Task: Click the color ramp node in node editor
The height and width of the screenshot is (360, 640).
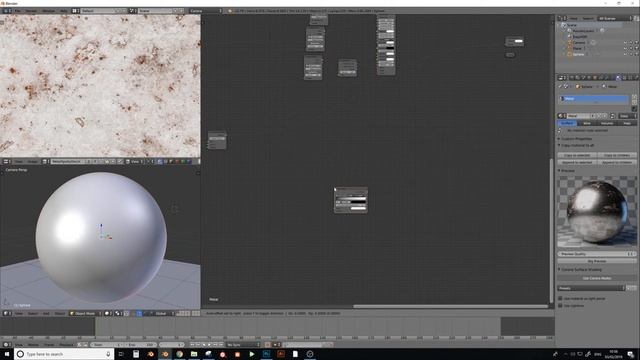Action: [351, 200]
